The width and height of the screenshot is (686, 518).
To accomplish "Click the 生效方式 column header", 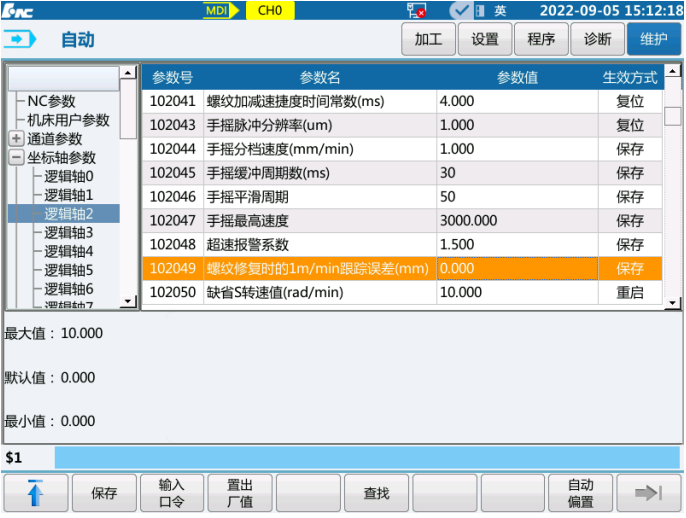I will [x=630, y=77].
